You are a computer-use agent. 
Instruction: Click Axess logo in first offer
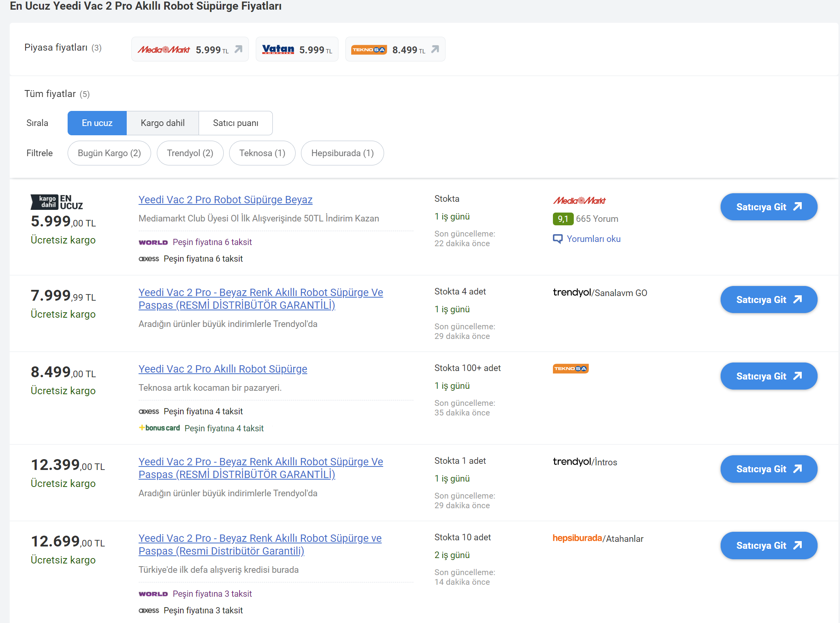[x=149, y=259]
